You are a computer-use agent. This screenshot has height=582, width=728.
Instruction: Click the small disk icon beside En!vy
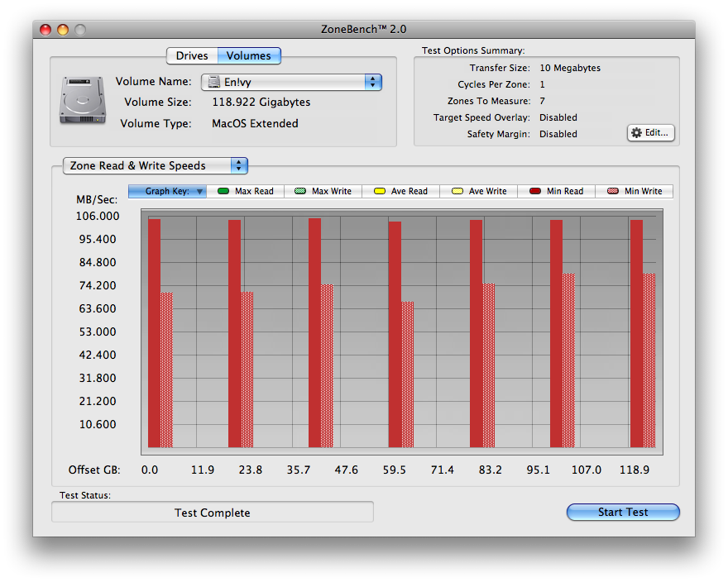pos(213,82)
